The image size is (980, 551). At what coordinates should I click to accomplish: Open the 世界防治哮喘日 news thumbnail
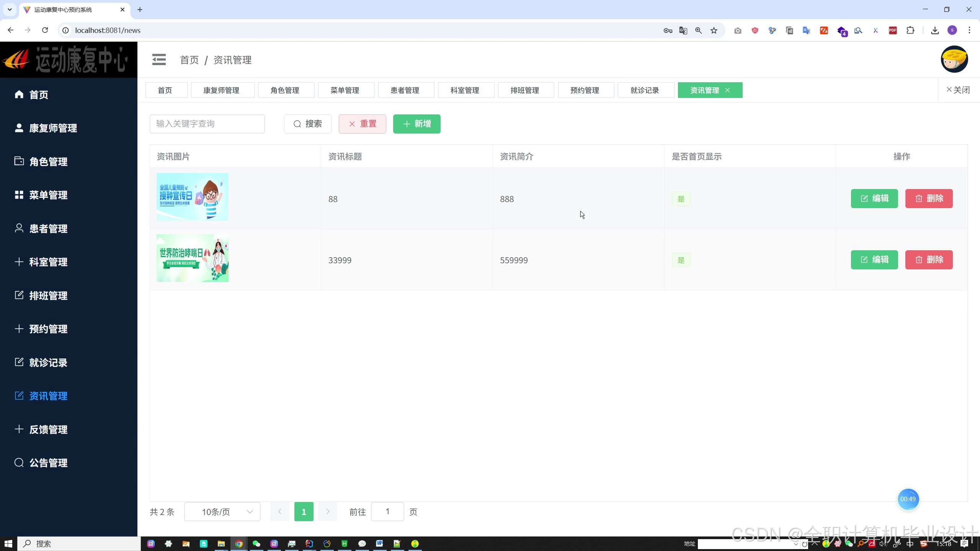[192, 258]
